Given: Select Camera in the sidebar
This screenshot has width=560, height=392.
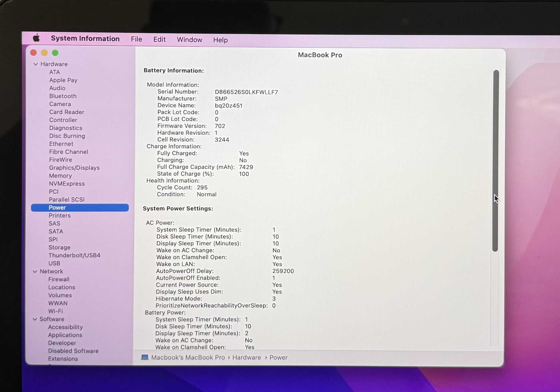Looking at the screenshot, I should point(60,104).
